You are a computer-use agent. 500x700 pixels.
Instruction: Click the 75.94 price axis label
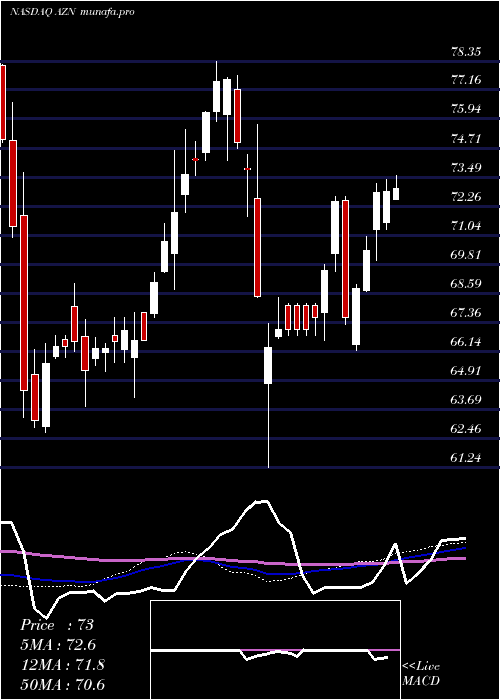(x=466, y=110)
